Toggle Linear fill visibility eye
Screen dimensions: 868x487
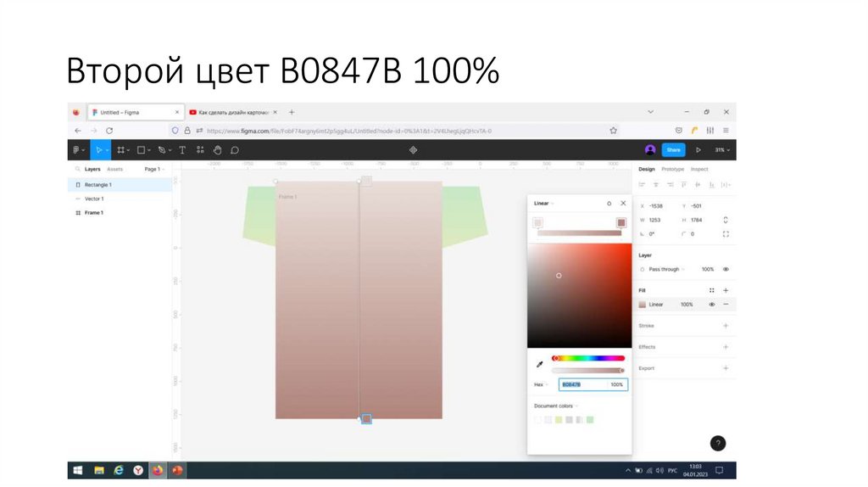(712, 305)
